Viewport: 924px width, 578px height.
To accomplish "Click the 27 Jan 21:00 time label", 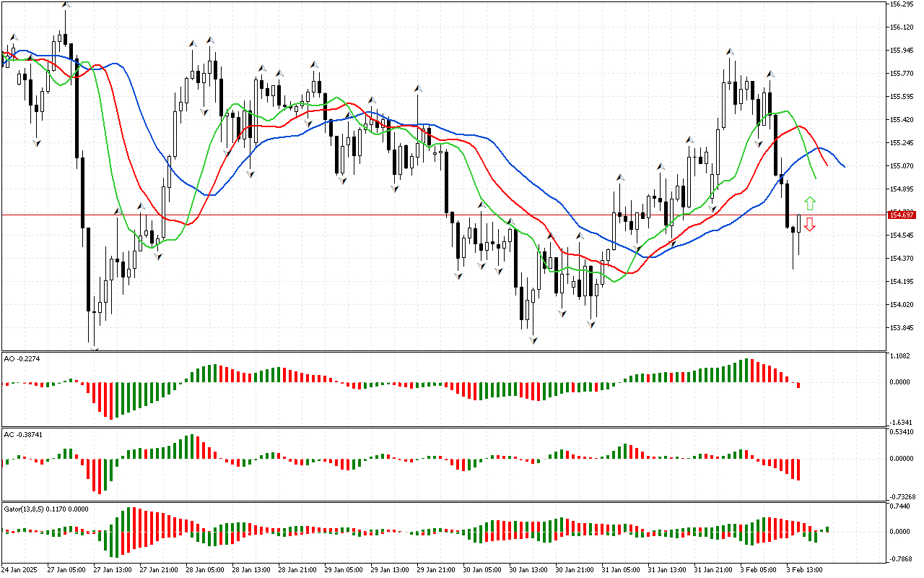I will point(159,570).
